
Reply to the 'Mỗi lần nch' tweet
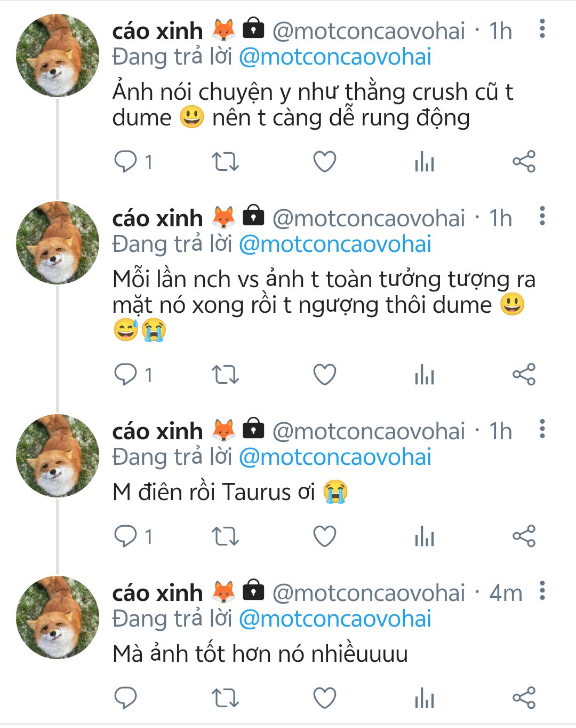coord(126,374)
